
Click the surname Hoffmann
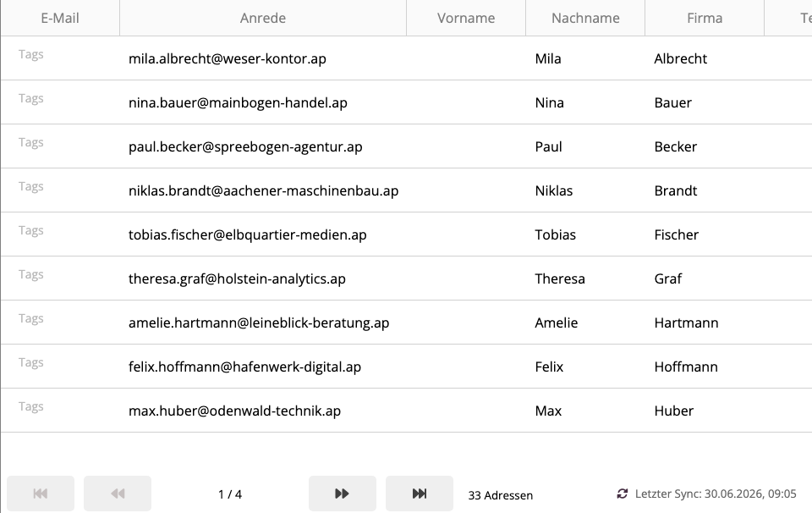point(686,367)
